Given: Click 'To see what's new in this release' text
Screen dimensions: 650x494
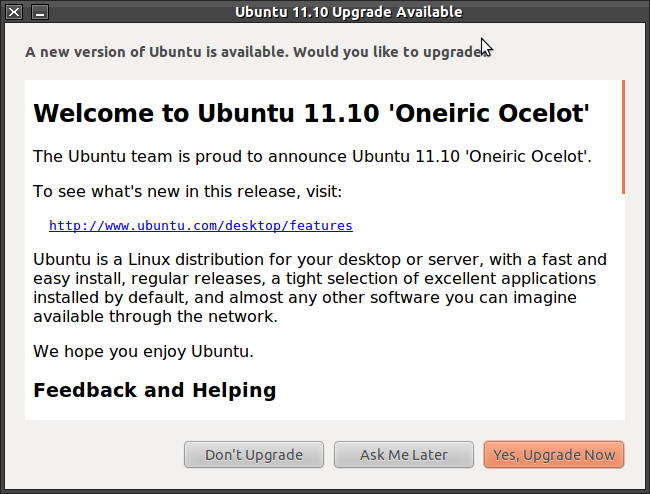Looking at the screenshot, I should pos(187,191).
